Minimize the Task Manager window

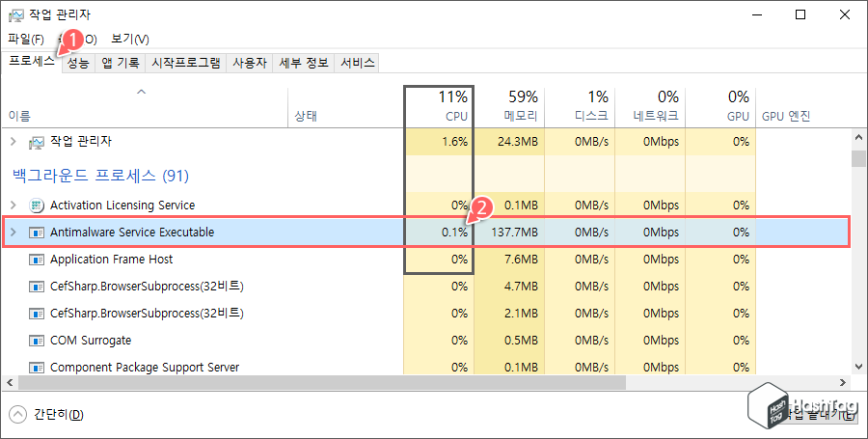pos(757,14)
